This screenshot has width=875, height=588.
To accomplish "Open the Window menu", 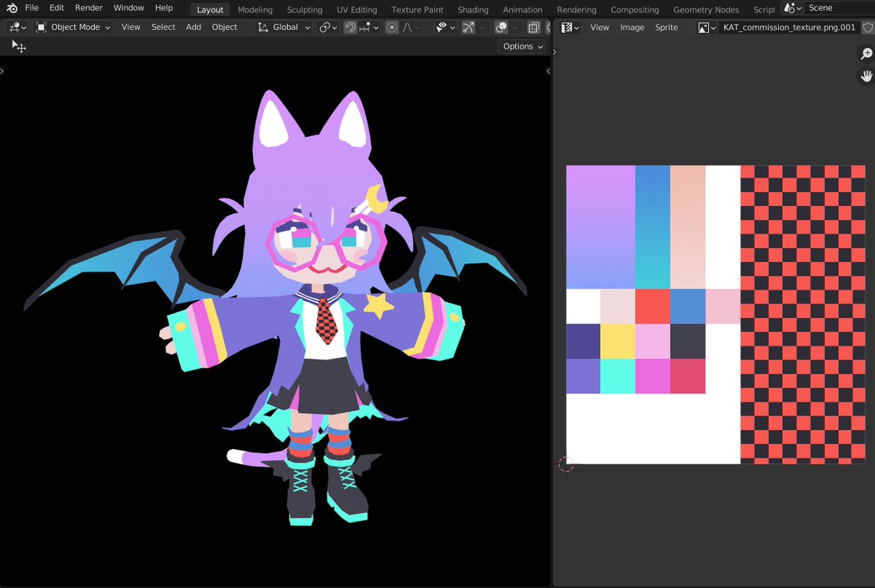I will click(128, 8).
